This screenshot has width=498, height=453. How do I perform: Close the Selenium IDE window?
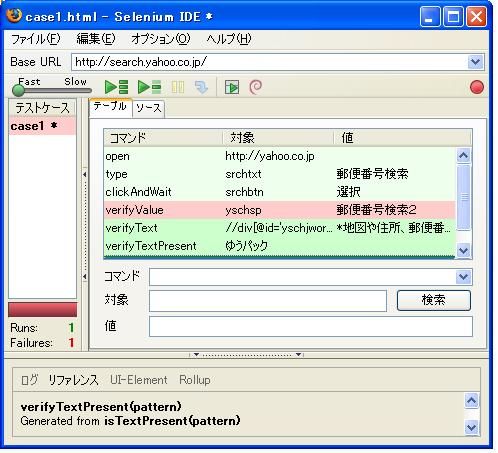476,16
